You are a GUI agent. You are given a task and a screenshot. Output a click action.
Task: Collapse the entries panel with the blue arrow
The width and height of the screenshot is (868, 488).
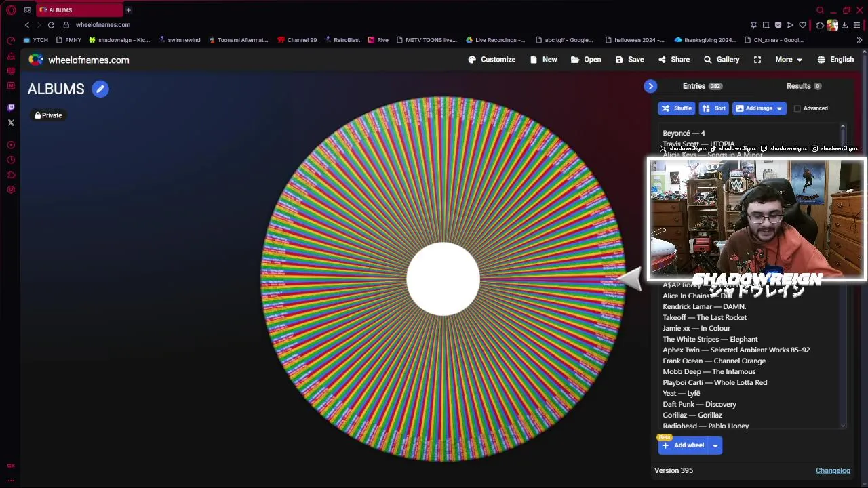tap(650, 86)
